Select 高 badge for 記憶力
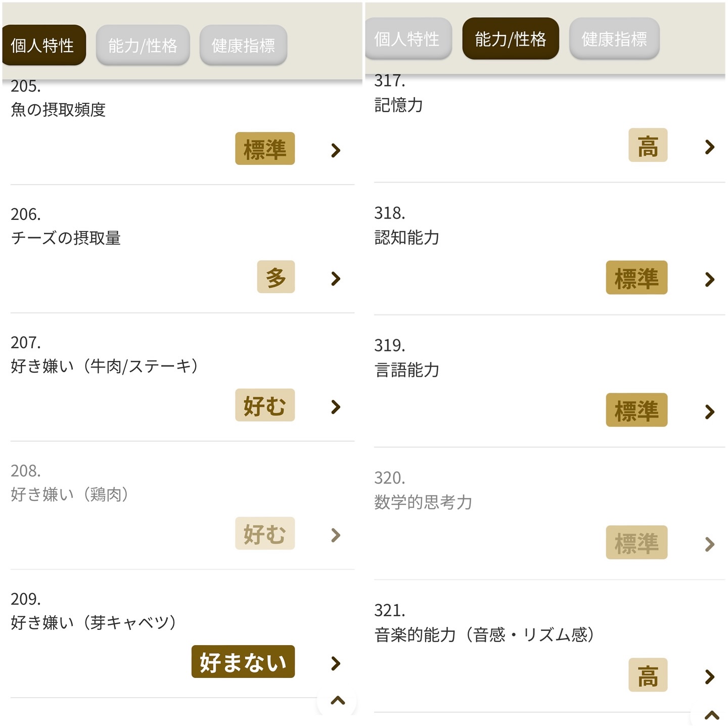728x728 pixels. pos(648,146)
